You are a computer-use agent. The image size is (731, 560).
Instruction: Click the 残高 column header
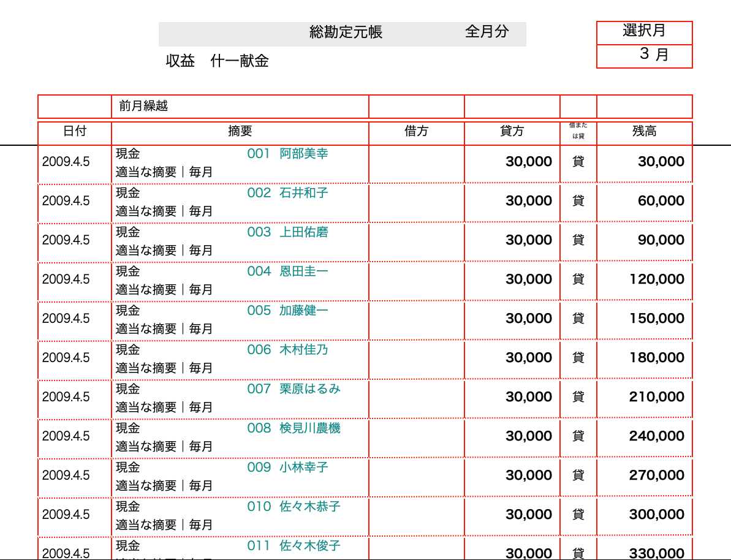(x=644, y=131)
